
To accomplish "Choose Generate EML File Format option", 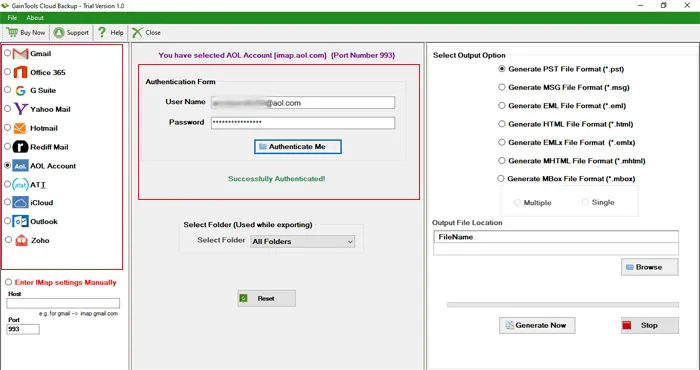I will point(502,106).
